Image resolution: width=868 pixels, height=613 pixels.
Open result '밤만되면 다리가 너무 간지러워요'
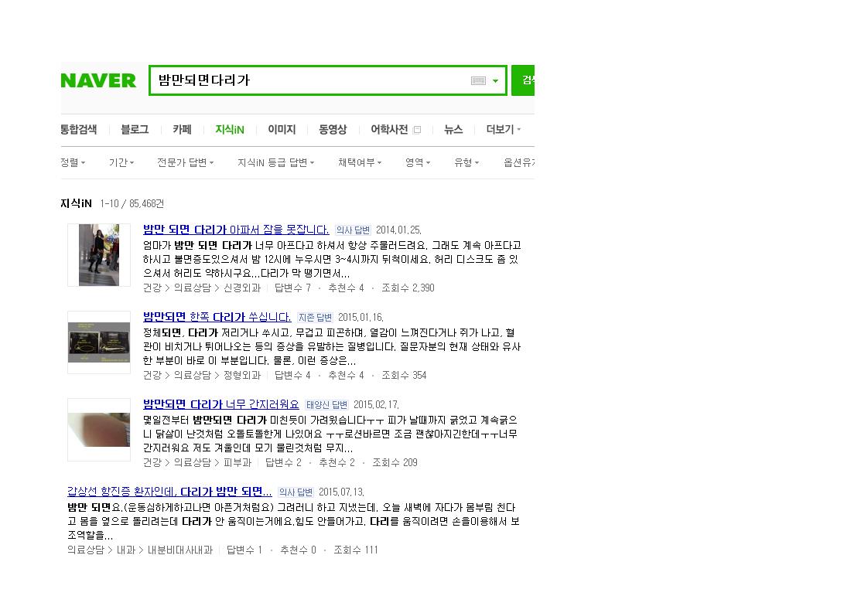pyautogui.click(x=221, y=404)
